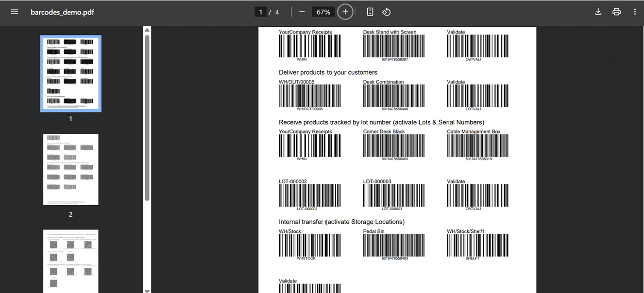The width and height of the screenshot is (644, 293).
Task: Print the PDF document
Action: tap(616, 12)
